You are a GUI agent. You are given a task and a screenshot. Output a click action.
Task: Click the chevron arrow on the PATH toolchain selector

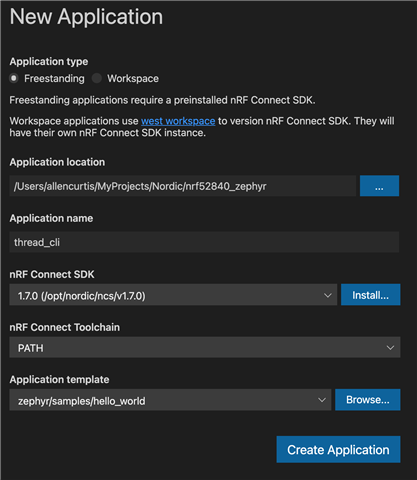click(390, 348)
